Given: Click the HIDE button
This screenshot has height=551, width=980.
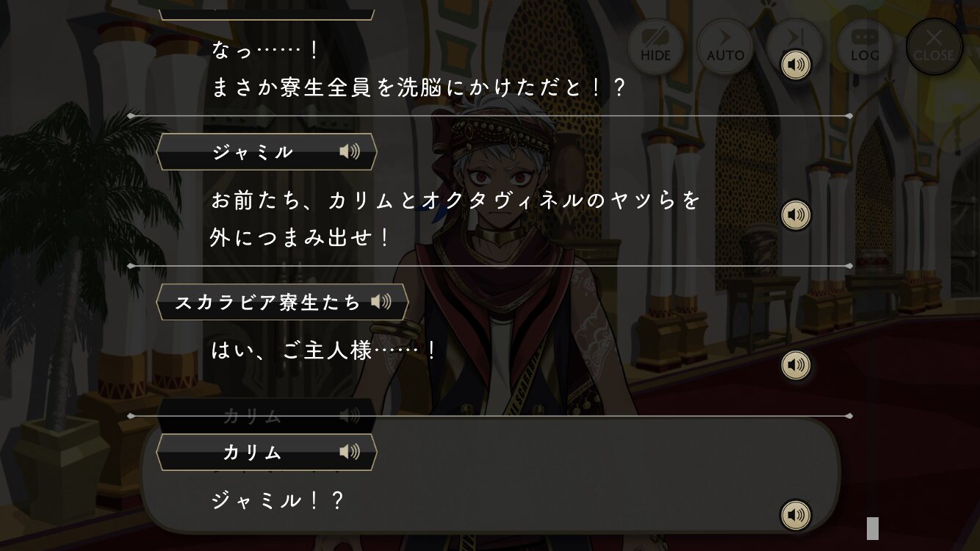Looking at the screenshot, I should coord(655,46).
